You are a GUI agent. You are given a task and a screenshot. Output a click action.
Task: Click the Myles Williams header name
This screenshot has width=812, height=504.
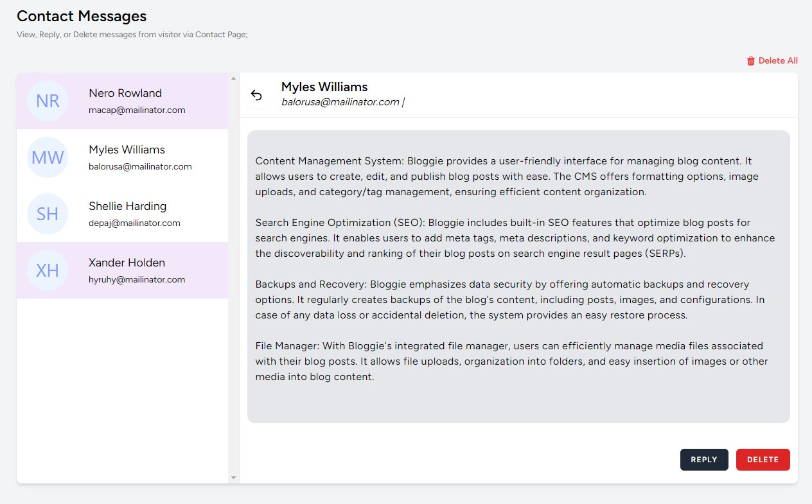[324, 87]
